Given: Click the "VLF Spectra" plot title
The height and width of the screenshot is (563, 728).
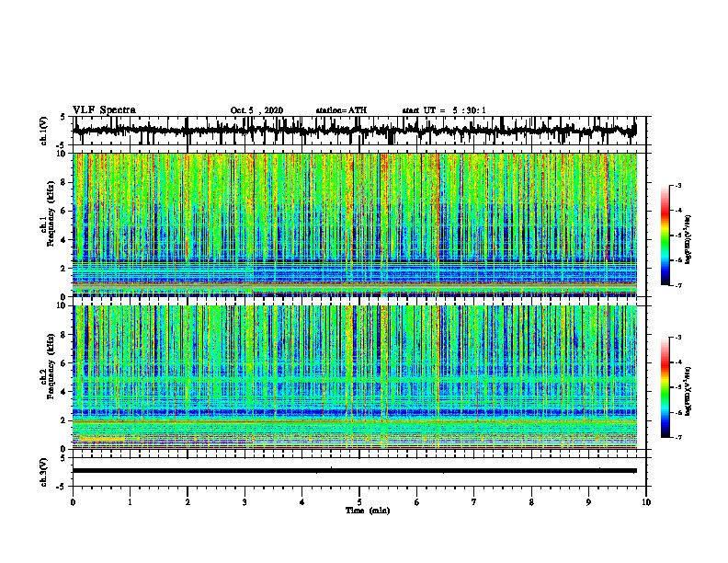Looking at the screenshot, I should 104,110.
